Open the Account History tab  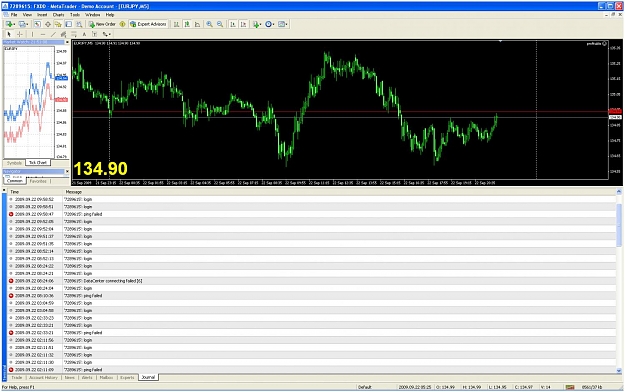(43, 377)
